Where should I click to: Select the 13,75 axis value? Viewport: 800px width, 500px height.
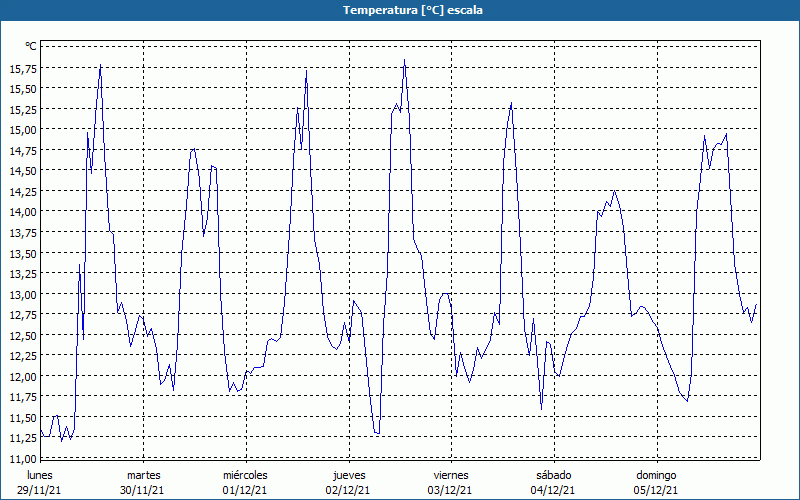tap(23, 233)
